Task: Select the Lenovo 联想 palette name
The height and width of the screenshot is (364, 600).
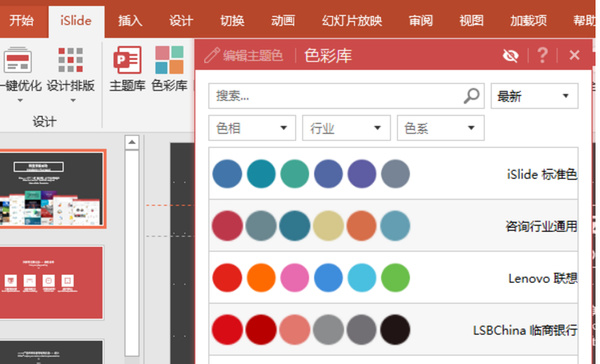Action: pyautogui.click(x=543, y=278)
